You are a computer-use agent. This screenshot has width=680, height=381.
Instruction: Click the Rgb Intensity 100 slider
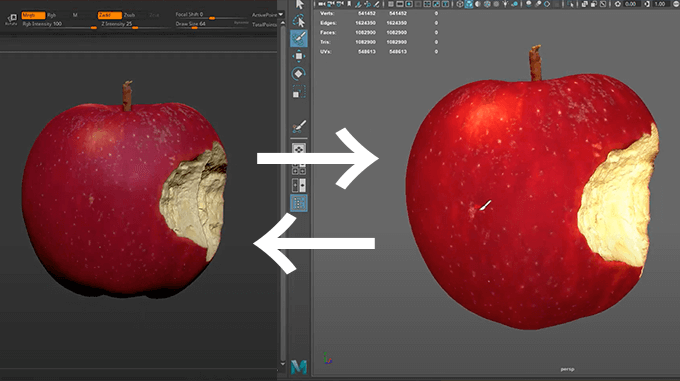pyautogui.click(x=59, y=25)
